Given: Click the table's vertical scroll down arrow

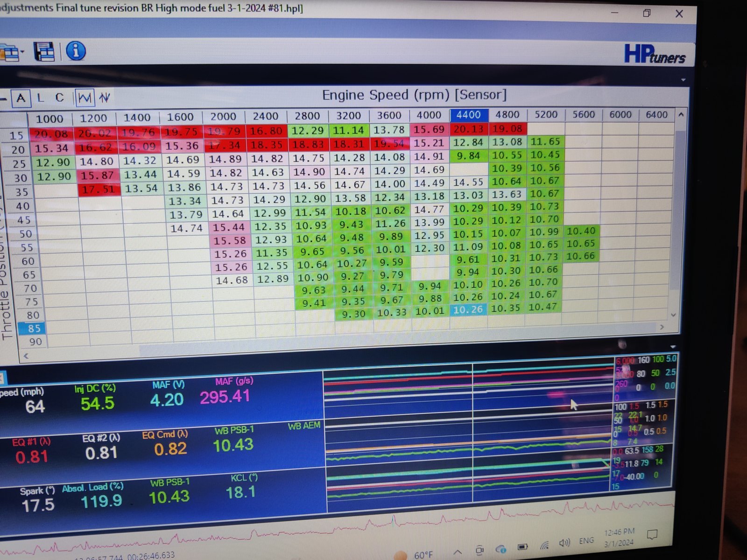Looking at the screenshot, I should point(673,315).
